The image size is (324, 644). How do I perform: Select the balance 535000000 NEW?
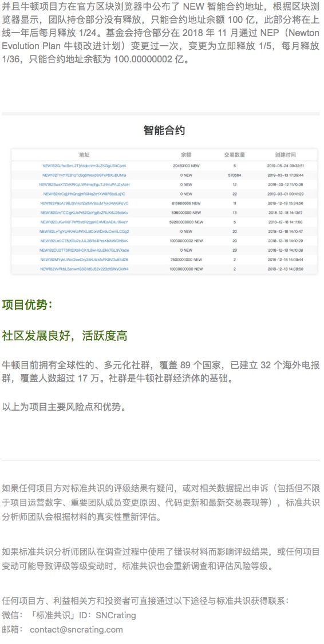(186, 213)
